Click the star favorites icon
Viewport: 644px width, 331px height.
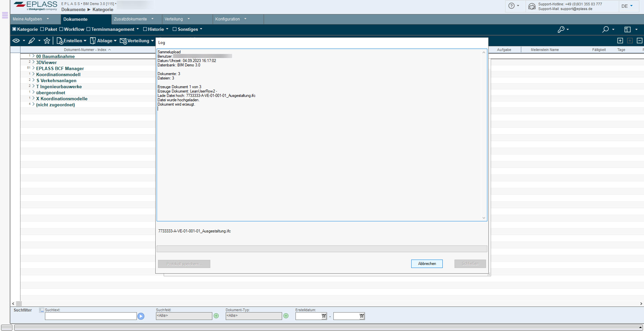coord(47,41)
